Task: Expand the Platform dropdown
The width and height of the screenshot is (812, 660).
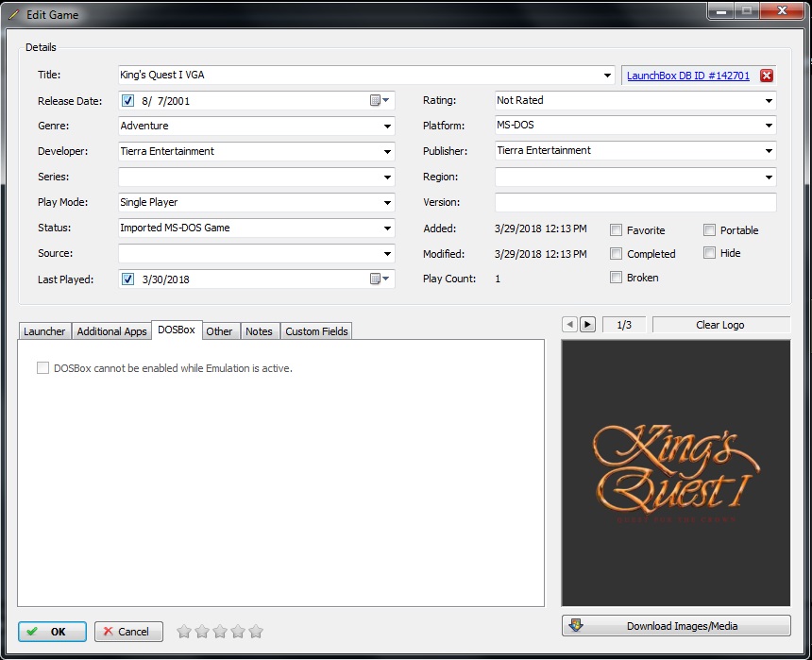Action: 769,126
